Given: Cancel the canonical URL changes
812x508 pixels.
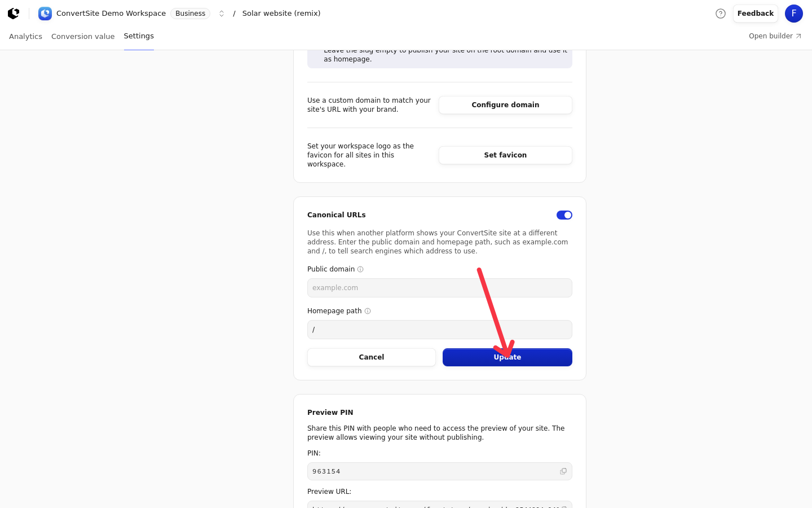Looking at the screenshot, I should pos(372,357).
